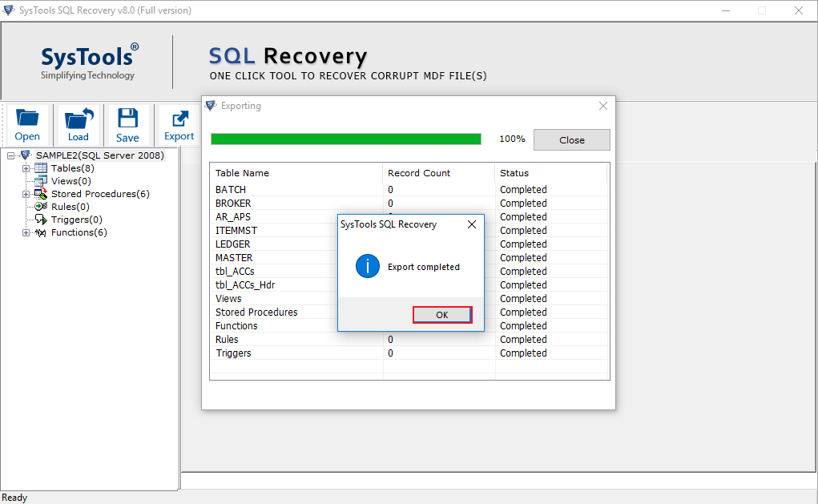Select the tbl_ACCs table name
This screenshot has height=504, width=818.
(235, 272)
